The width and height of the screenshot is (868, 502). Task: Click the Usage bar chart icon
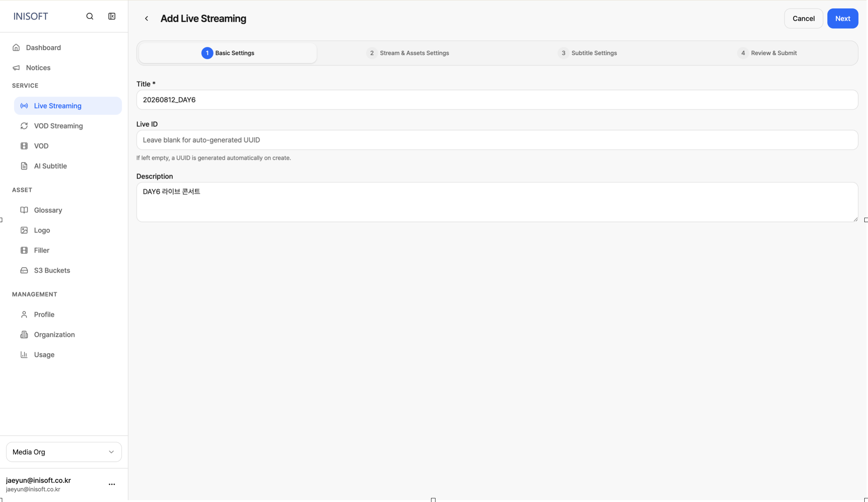pyautogui.click(x=24, y=355)
